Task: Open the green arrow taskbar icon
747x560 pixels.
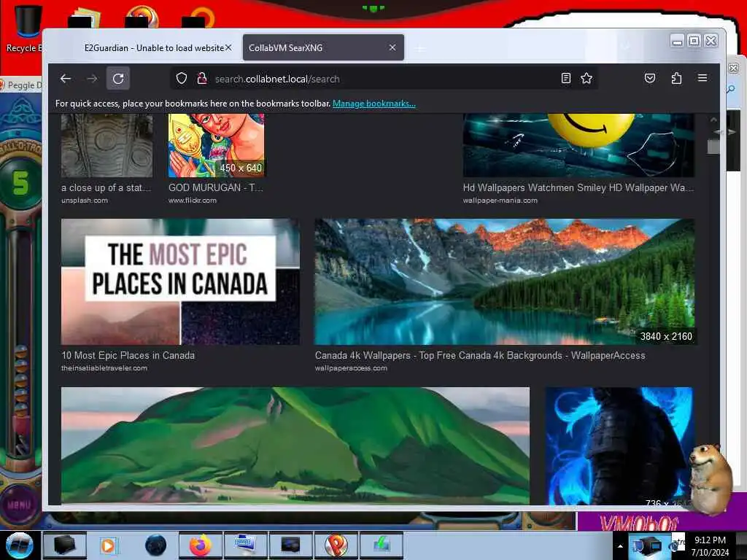Action: coord(381,545)
